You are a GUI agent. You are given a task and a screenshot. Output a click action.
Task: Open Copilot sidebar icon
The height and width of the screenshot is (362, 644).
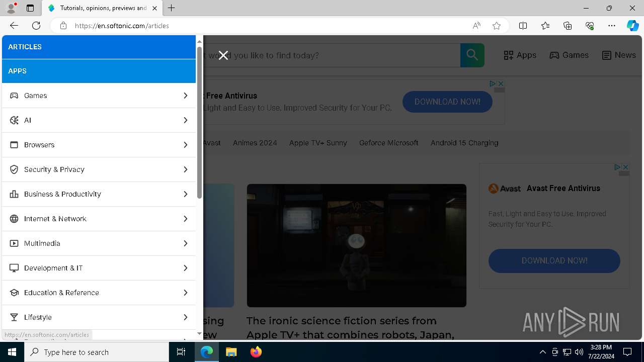(x=633, y=26)
